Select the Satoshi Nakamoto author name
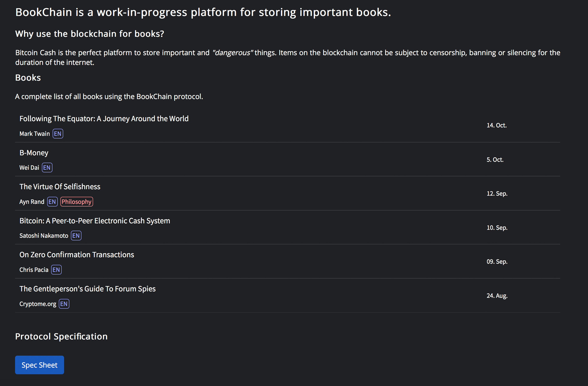 [44, 235]
